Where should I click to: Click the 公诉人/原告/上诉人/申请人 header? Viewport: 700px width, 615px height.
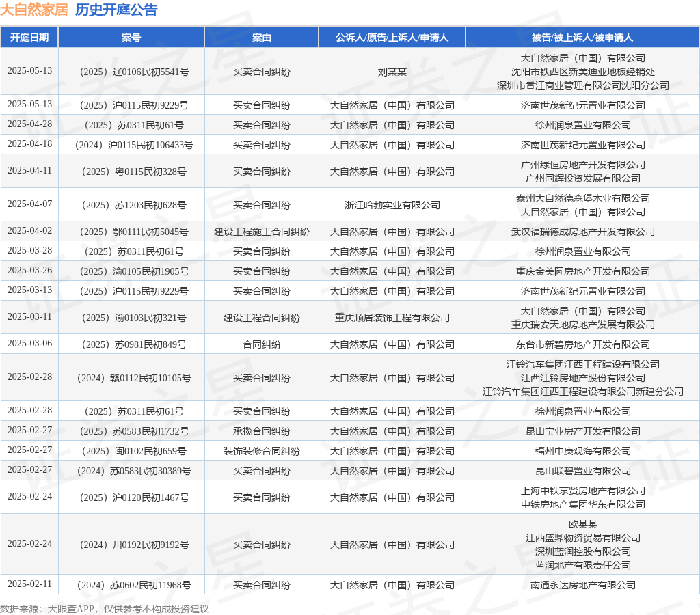tap(392, 38)
